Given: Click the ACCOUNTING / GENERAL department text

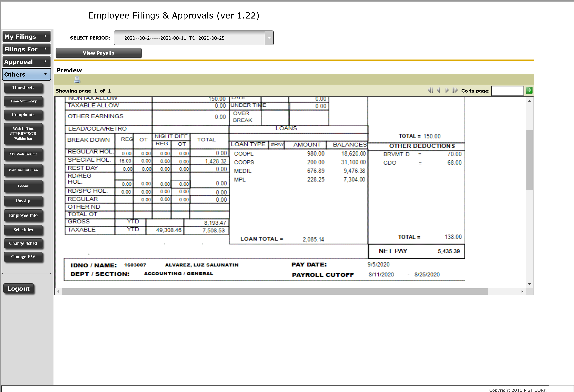Looking at the screenshot, I should 179,274.
